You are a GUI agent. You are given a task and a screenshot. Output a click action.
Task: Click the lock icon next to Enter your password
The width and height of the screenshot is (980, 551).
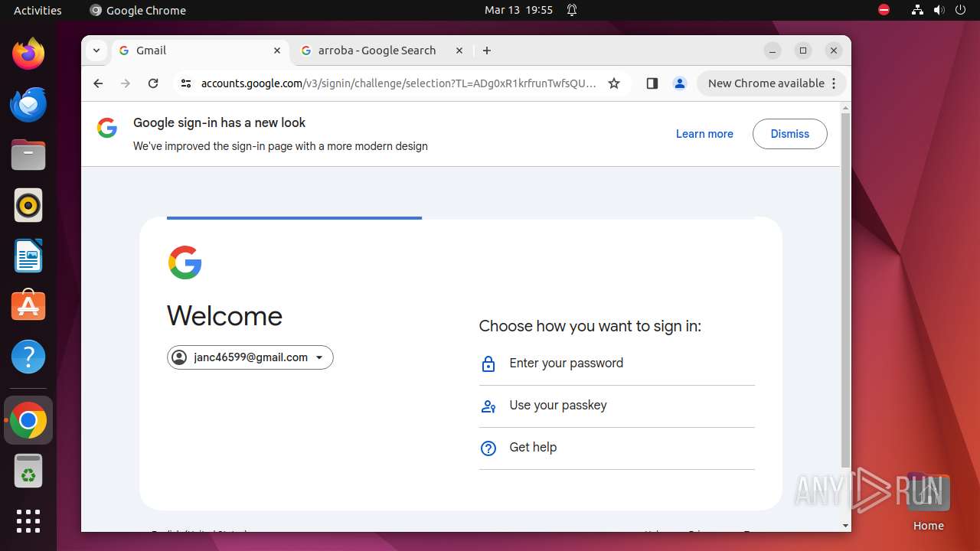pyautogui.click(x=488, y=364)
